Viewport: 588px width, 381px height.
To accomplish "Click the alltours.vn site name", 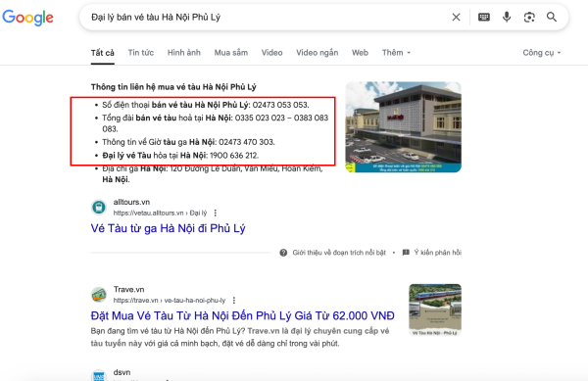I will [x=131, y=203].
